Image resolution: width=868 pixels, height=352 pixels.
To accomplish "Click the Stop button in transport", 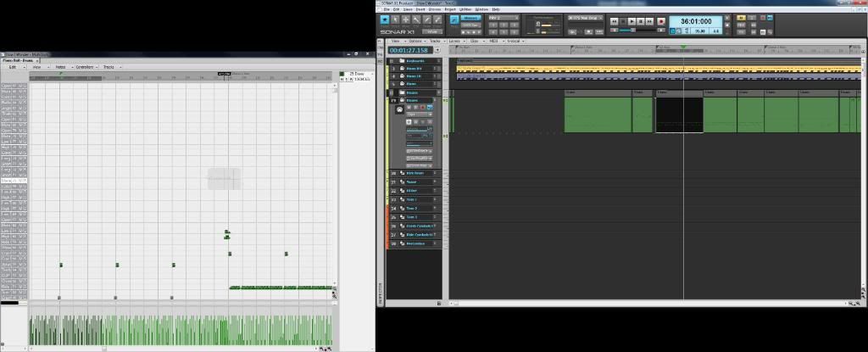I will pos(623,21).
